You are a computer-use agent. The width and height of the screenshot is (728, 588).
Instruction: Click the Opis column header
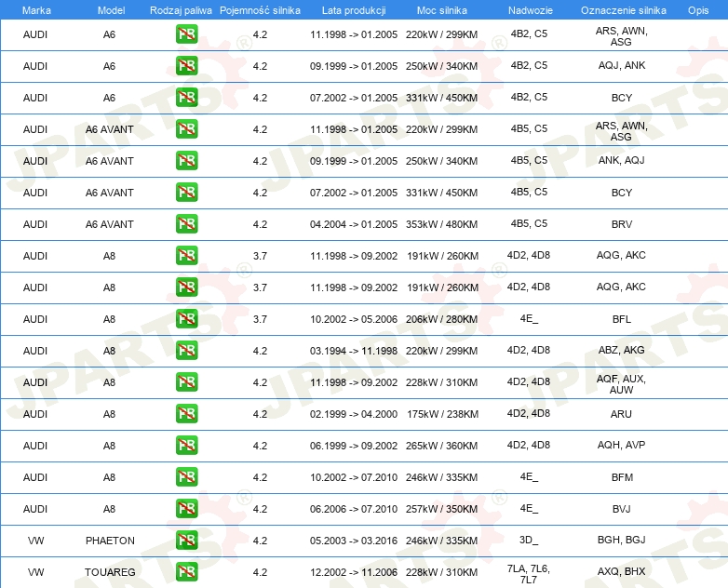[x=698, y=10]
